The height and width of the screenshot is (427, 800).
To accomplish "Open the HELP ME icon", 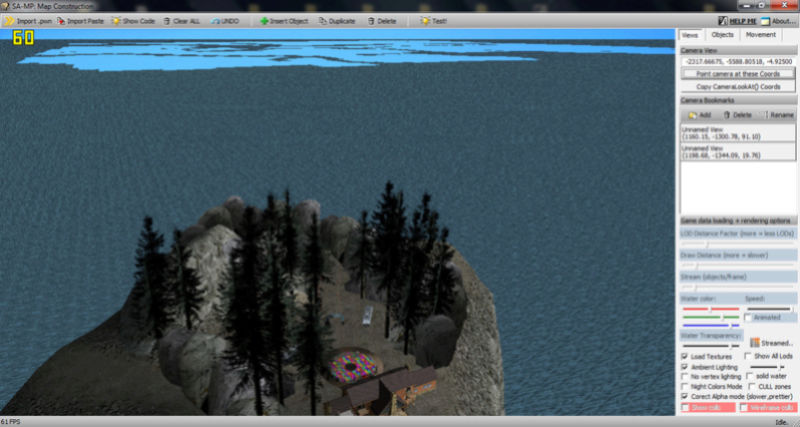I will point(722,21).
